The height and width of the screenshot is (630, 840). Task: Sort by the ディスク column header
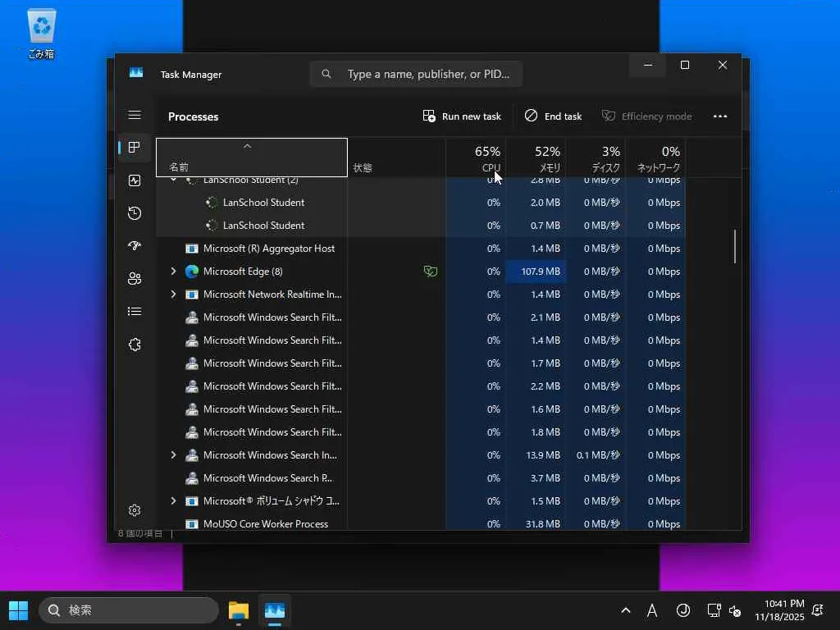point(596,157)
